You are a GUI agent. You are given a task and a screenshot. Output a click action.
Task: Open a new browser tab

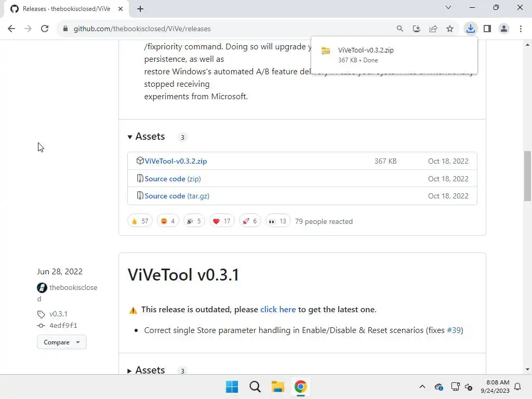click(140, 9)
